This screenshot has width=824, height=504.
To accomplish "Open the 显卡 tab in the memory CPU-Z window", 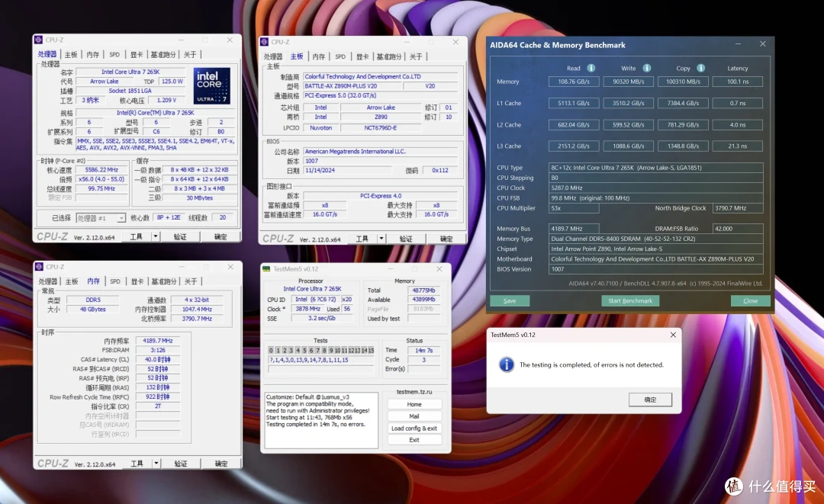I will 137,281.
